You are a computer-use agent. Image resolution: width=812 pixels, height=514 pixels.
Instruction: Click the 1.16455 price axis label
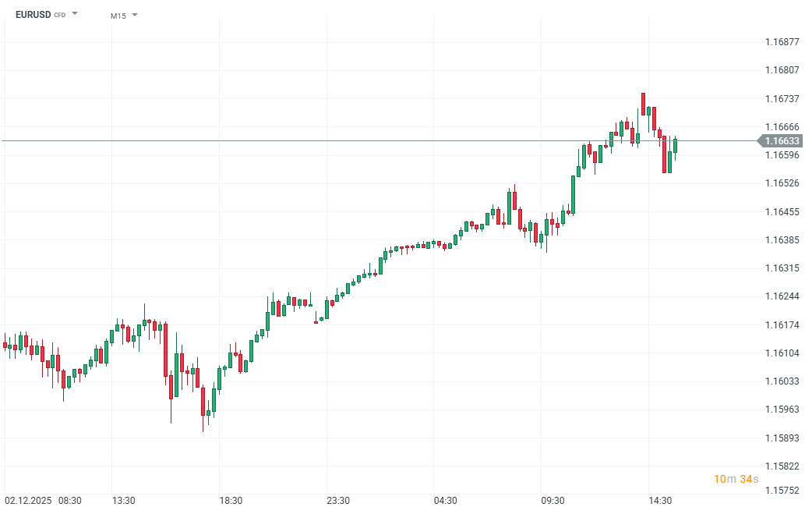tap(782, 212)
